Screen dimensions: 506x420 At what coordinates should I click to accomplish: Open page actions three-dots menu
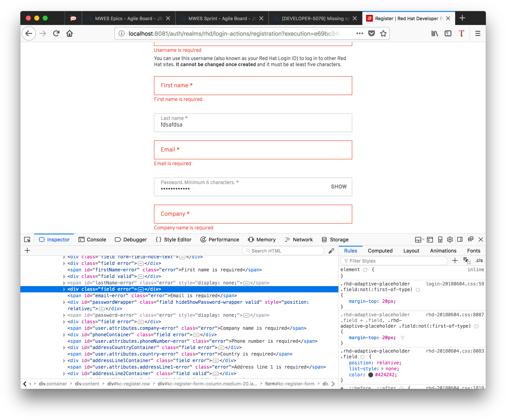360,33
